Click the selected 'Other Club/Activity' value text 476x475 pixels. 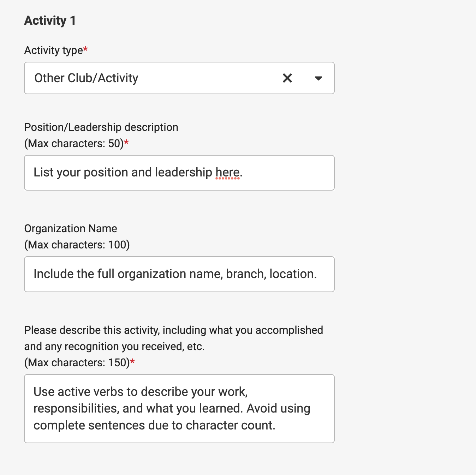click(86, 78)
